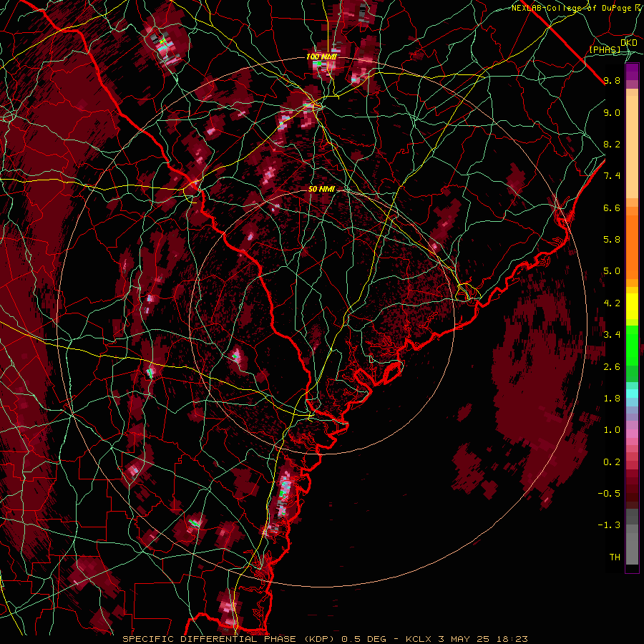644x644 pixels.
Task: Click the KCLX radar site identifier
Action: (x=419, y=639)
